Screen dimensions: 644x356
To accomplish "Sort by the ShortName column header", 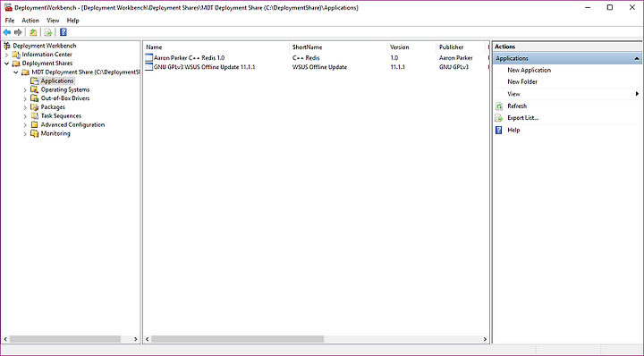I will pos(338,47).
